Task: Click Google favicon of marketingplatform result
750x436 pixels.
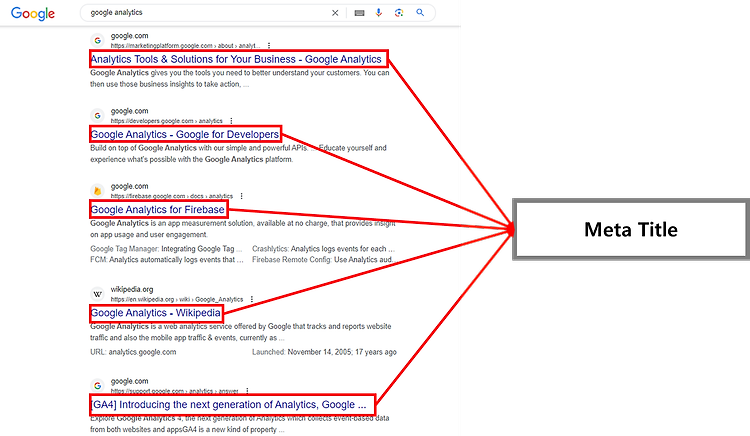Action: [x=98, y=41]
